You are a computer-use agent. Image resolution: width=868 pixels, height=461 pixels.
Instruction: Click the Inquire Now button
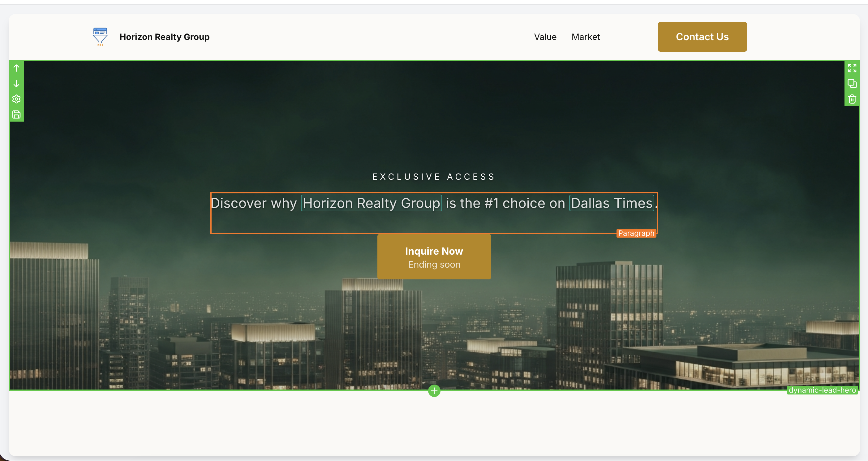(x=434, y=256)
